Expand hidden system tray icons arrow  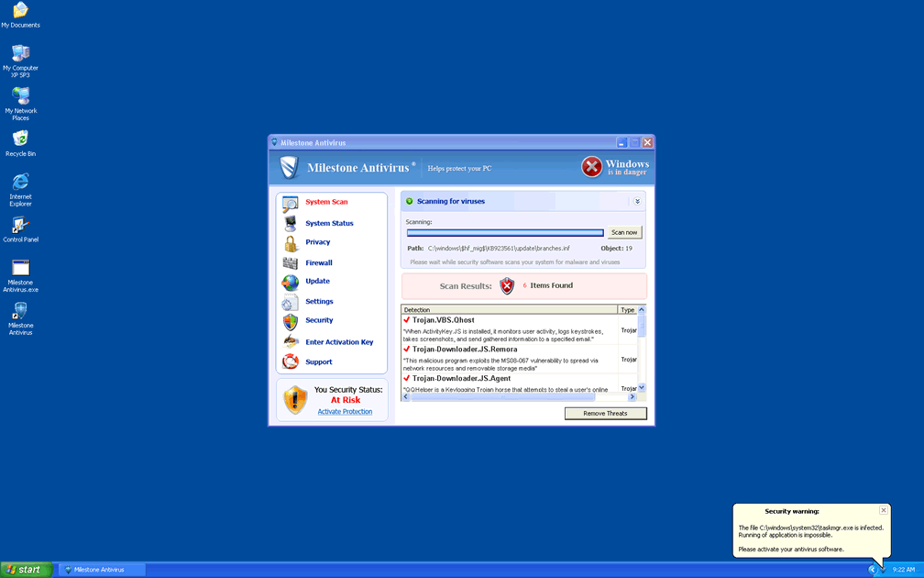click(x=872, y=570)
